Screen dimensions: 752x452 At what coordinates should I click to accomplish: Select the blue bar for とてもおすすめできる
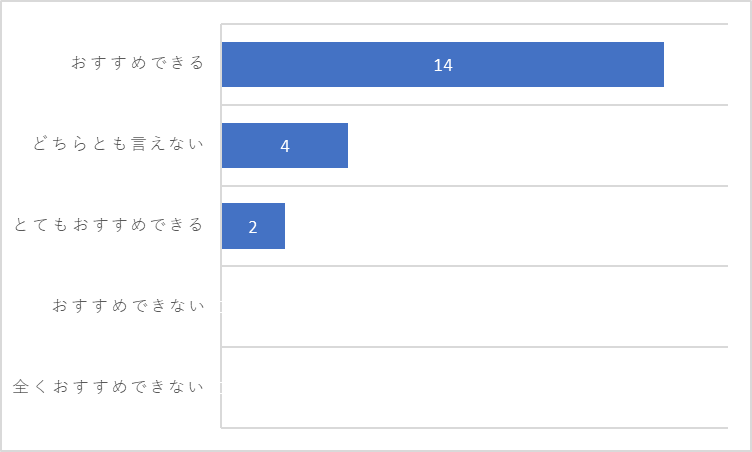253,226
